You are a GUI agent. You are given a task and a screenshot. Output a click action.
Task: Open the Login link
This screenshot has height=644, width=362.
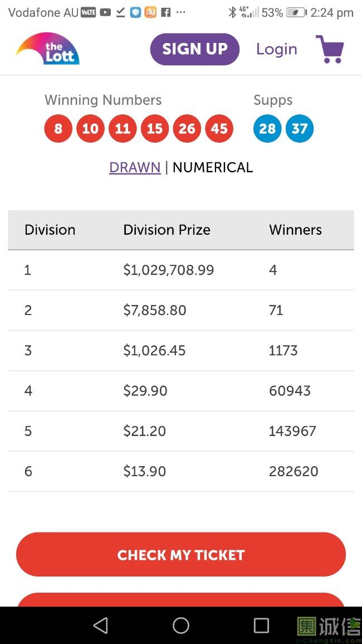click(x=276, y=49)
